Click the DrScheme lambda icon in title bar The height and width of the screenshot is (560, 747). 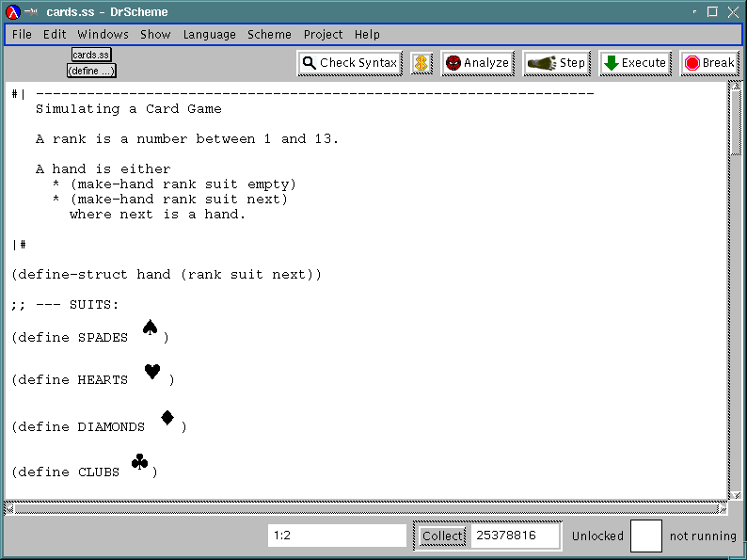coord(13,11)
